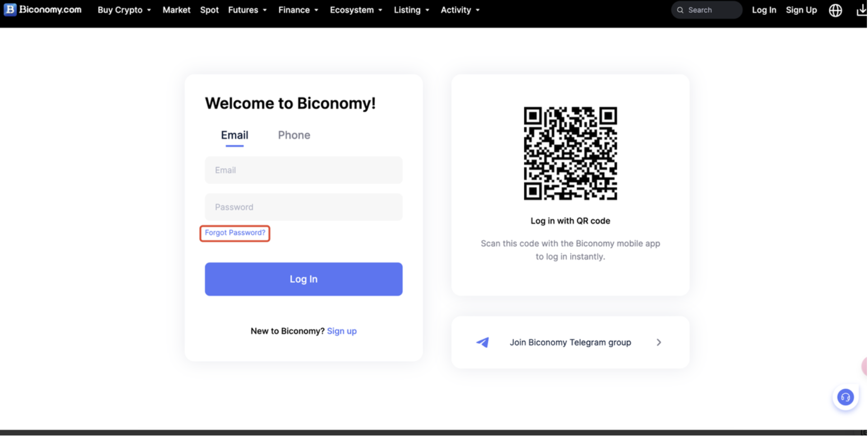This screenshot has height=436, width=868.
Task: Click the download app icon
Action: click(862, 10)
